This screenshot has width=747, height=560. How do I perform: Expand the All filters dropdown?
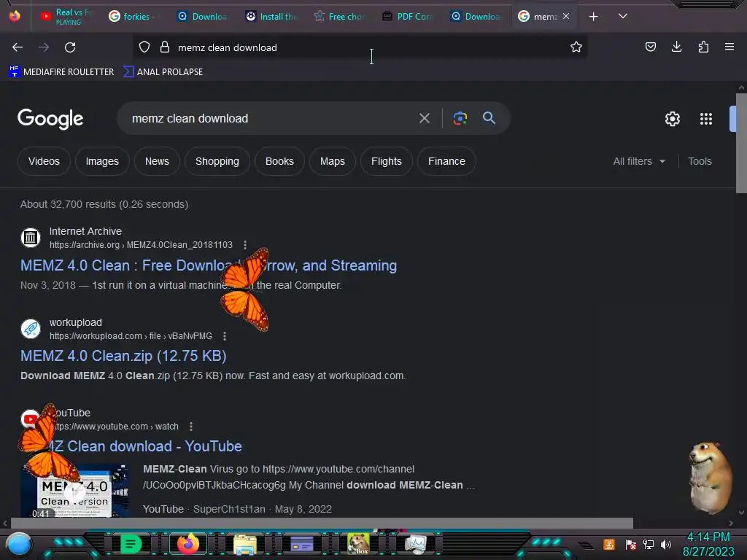coord(639,161)
